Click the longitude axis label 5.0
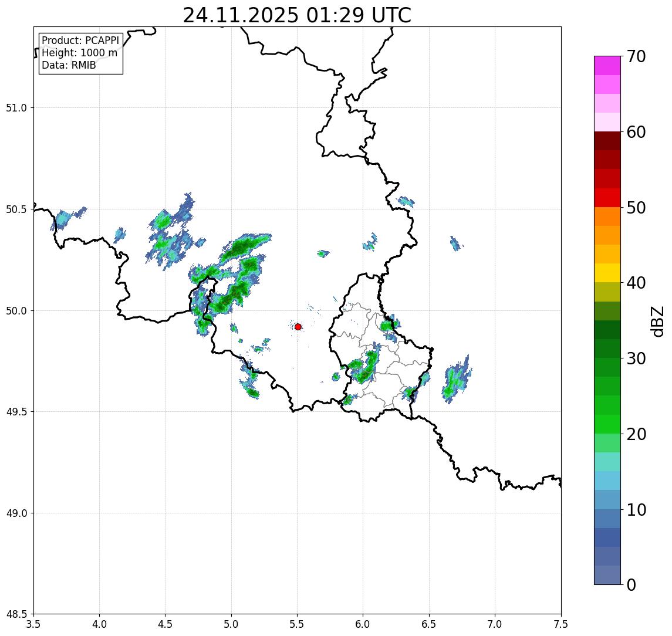672x636 pixels. click(x=231, y=624)
